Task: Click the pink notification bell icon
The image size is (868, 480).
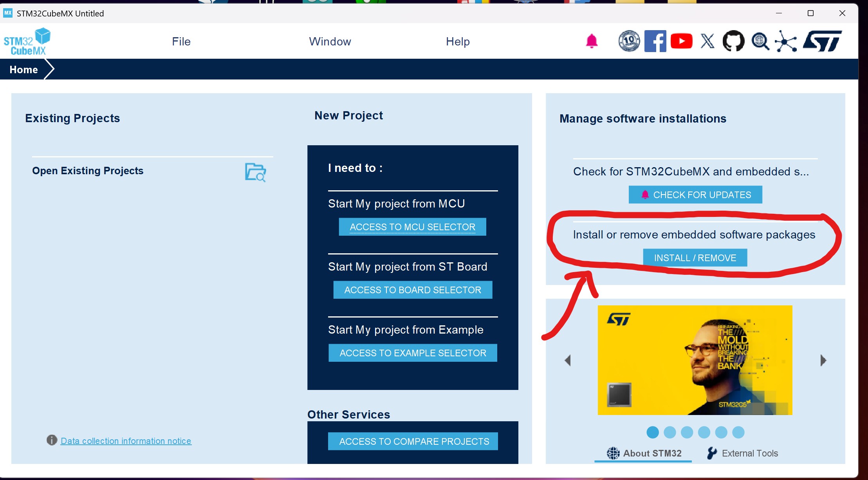Action: pos(591,41)
